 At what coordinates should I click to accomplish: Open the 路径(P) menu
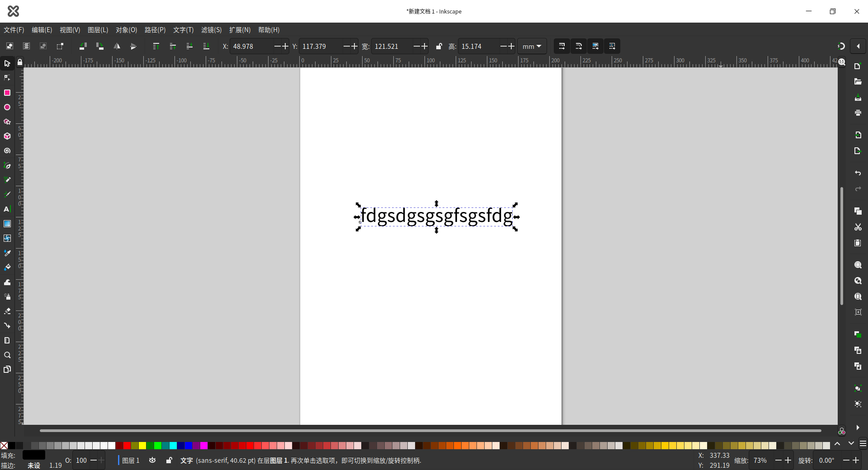(x=155, y=30)
